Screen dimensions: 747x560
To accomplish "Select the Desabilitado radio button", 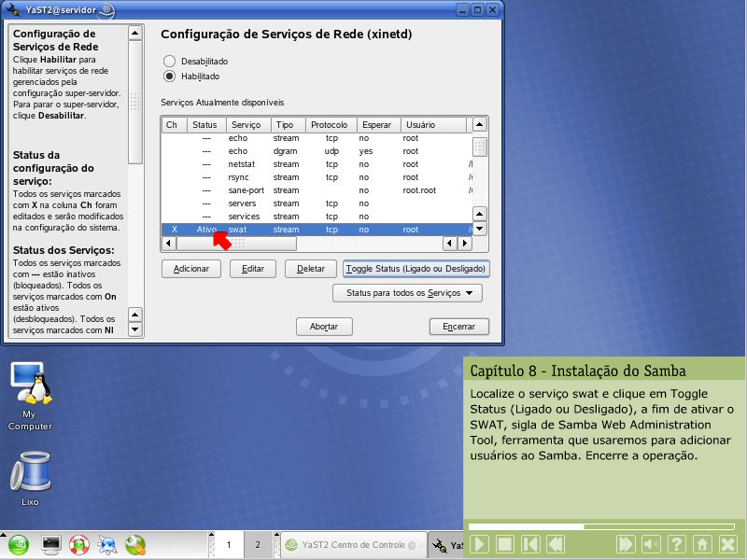I will [170, 61].
